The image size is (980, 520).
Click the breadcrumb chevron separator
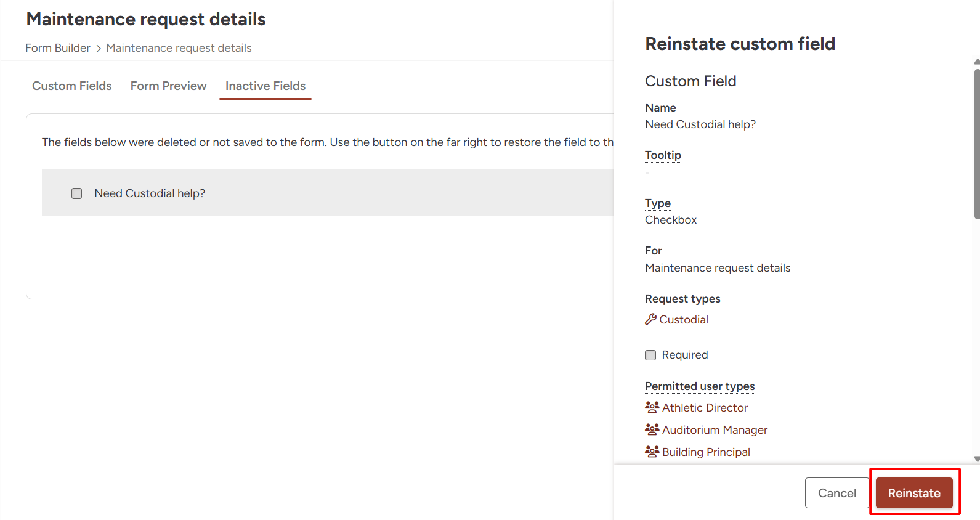point(99,48)
